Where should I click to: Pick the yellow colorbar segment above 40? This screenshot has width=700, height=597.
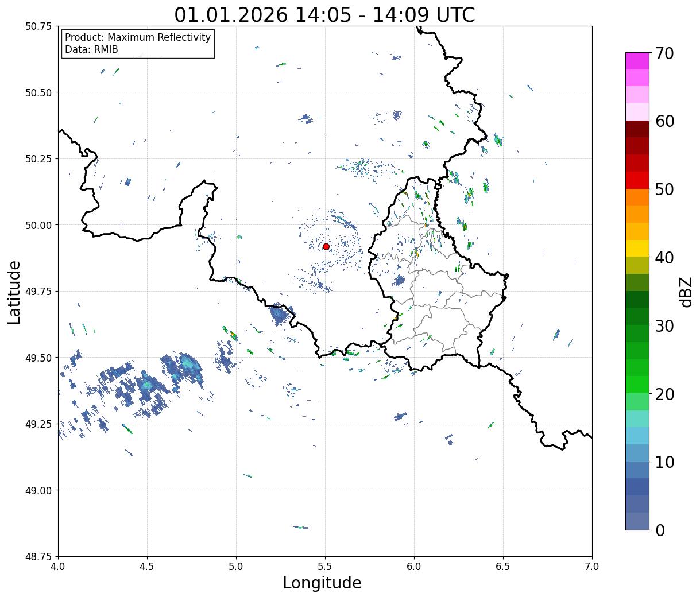pyautogui.click(x=637, y=248)
